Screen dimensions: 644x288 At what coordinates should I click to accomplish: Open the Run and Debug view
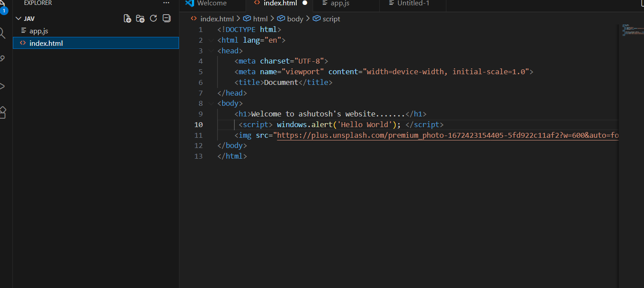click(2, 86)
